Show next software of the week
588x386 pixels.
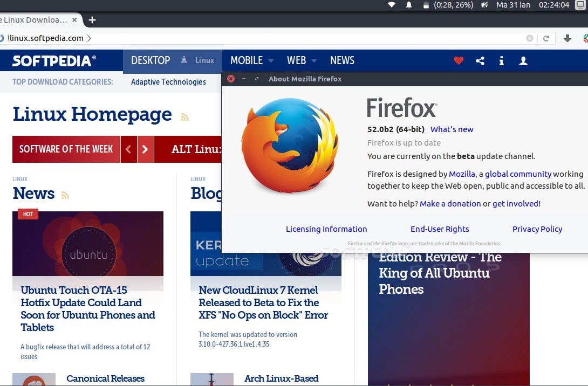point(146,149)
